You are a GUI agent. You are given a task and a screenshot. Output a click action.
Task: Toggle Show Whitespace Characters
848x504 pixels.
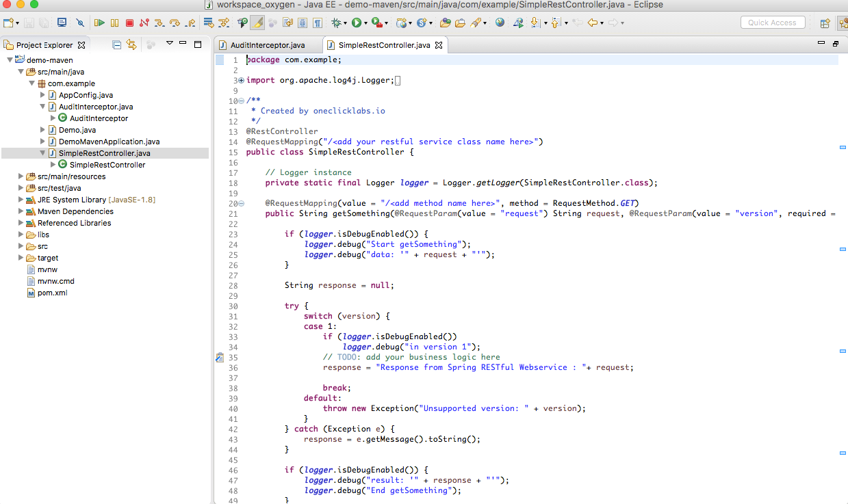point(318,22)
